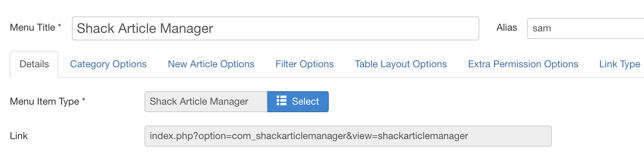
Task: Click the Alias label
Action: [507, 27]
